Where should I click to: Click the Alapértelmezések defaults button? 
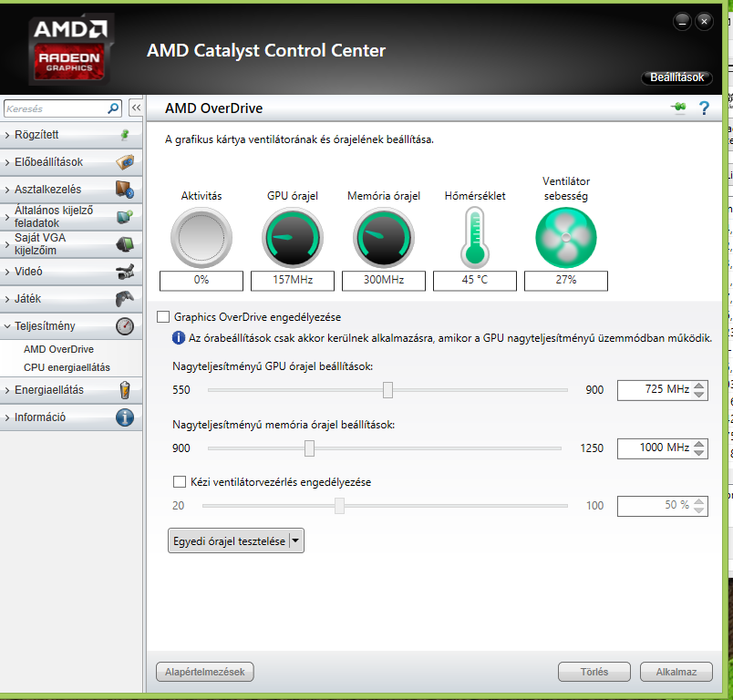coord(205,672)
